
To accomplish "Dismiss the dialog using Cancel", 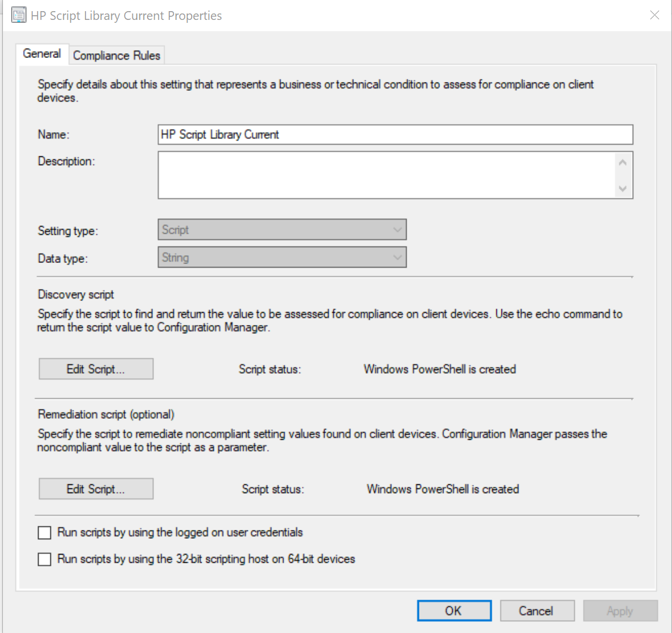I will [537, 610].
